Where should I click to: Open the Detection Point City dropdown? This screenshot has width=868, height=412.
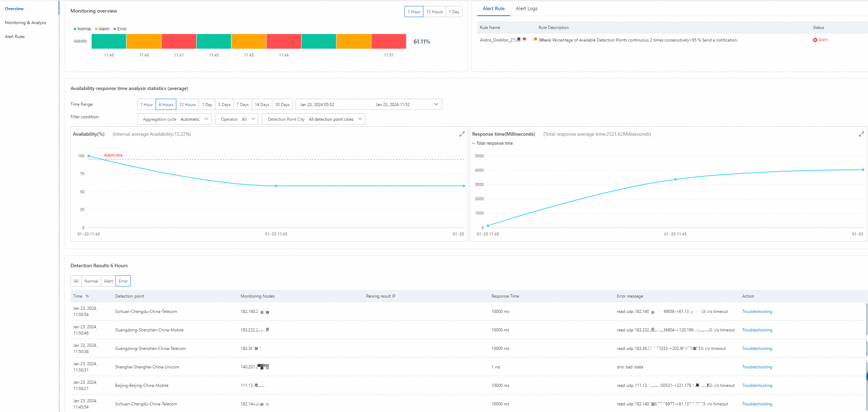[x=313, y=119]
